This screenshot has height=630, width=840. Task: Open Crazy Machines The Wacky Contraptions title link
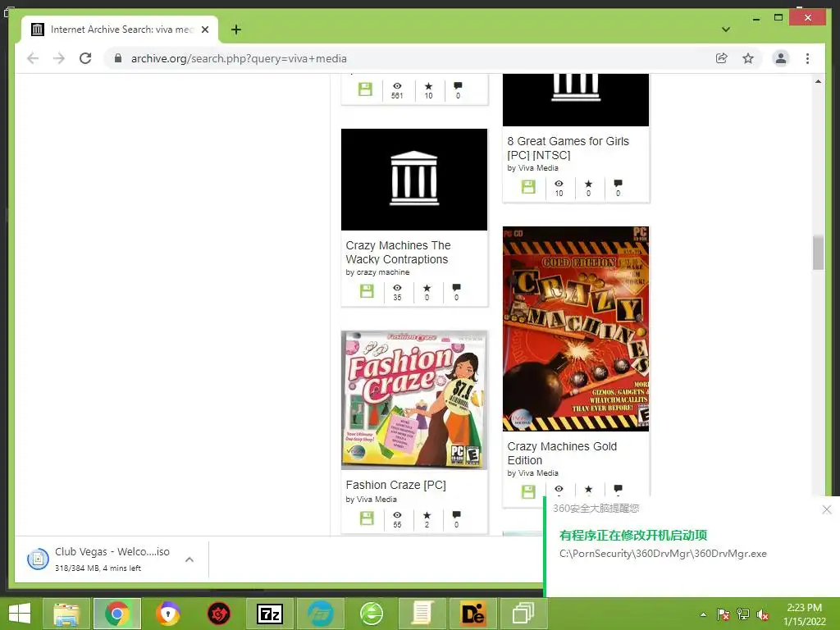coord(398,253)
